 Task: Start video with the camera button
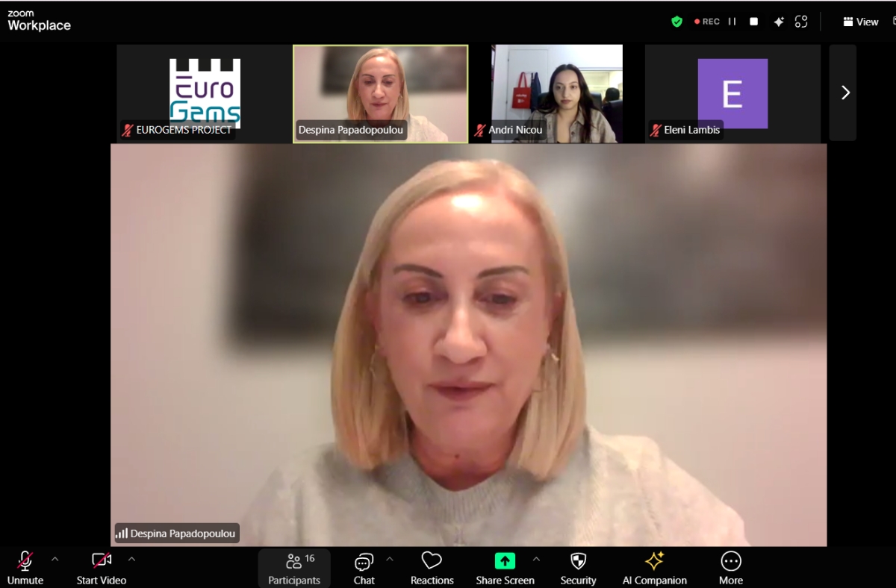click(x=102, y=569)
